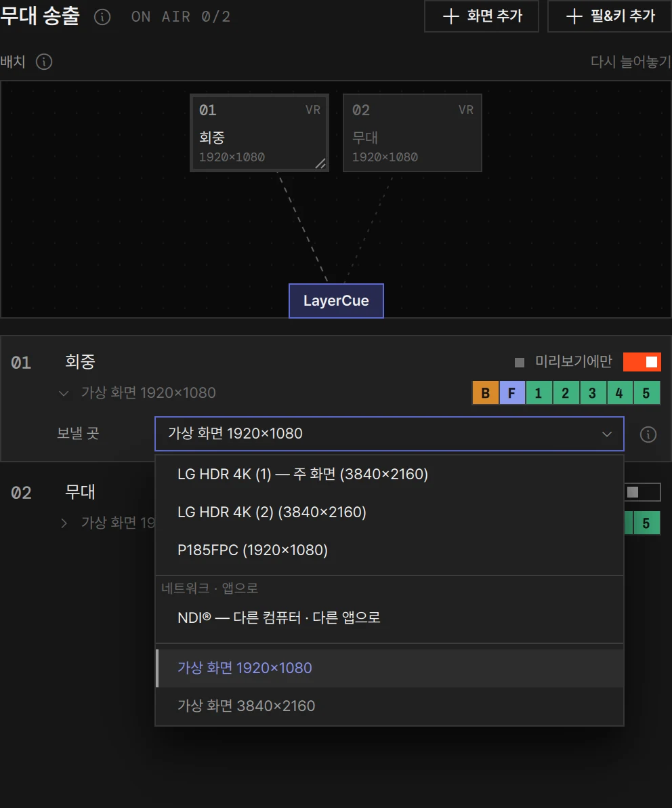
Task: Pick 가상 화면 3840×2160 in the dropdown list
Action: coord(390,706)
